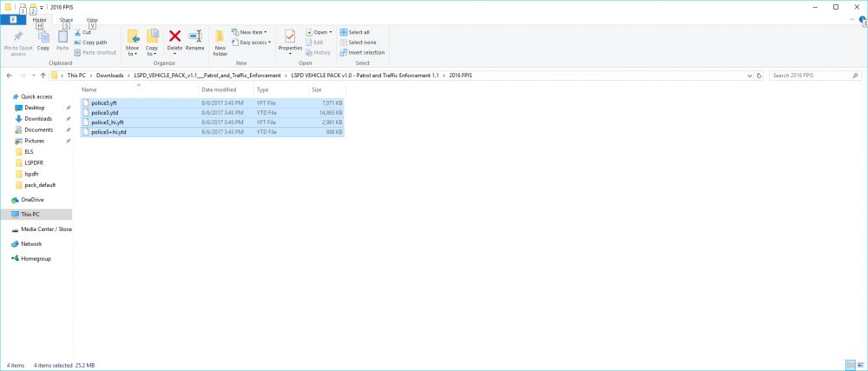Switch to the Home ribbon tab

[39, 20]
